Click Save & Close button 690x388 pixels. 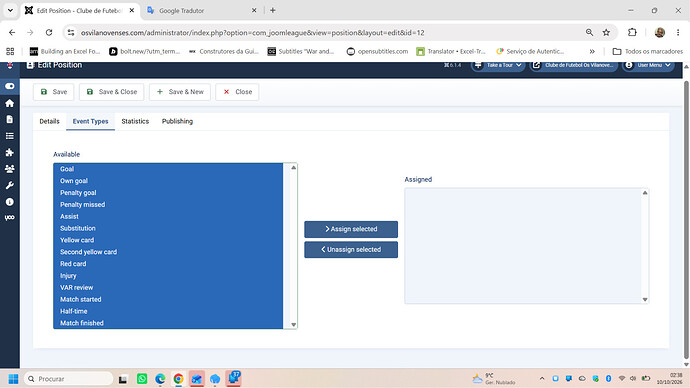pyautogui.click(x=111, y=92)
